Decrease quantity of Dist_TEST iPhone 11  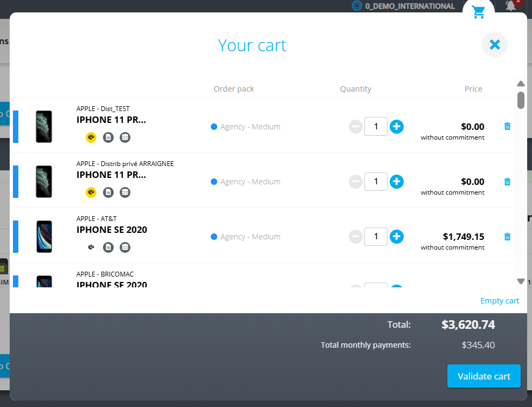[x=356, y=127]
